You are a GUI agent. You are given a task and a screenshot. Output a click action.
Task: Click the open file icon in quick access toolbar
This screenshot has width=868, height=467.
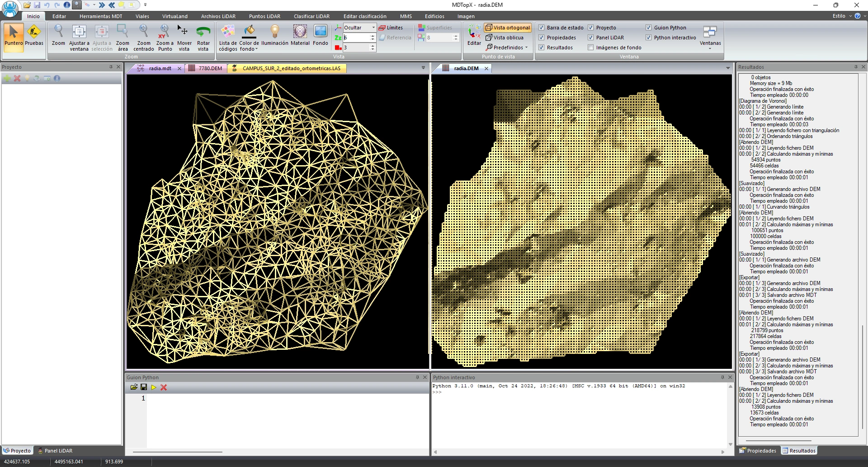pos(27,5)
